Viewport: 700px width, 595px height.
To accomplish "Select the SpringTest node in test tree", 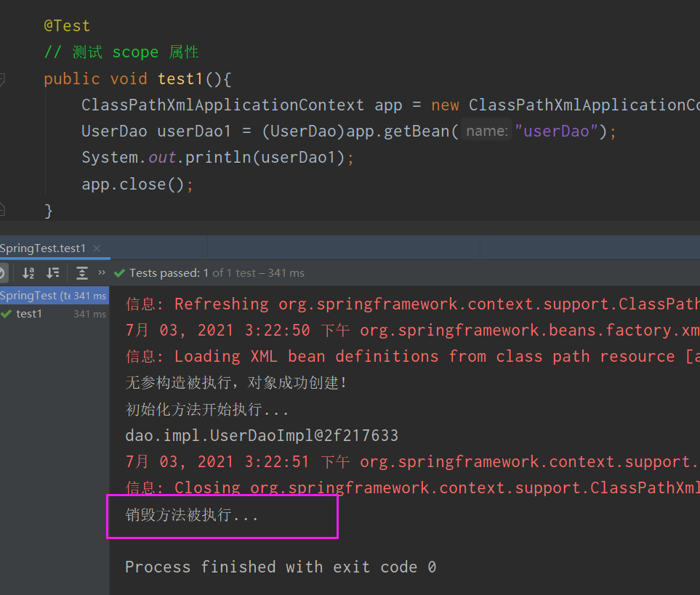I will (x=54, y=296).
